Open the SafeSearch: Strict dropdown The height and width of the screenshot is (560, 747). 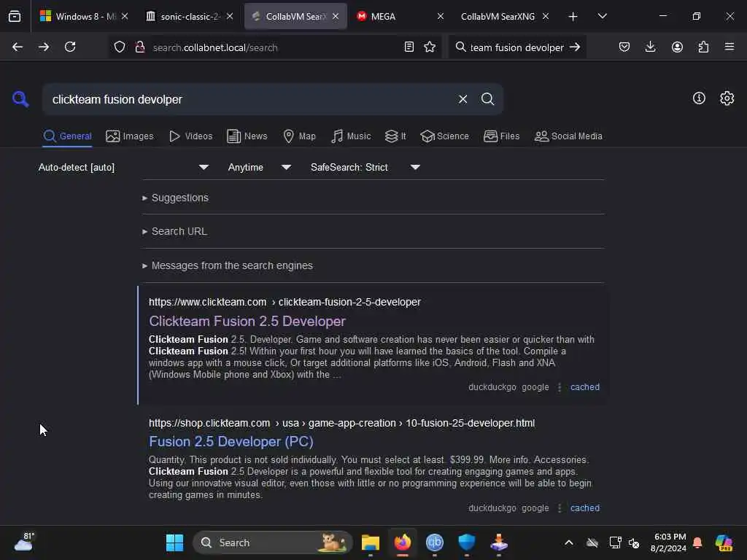tap(365, 167)
